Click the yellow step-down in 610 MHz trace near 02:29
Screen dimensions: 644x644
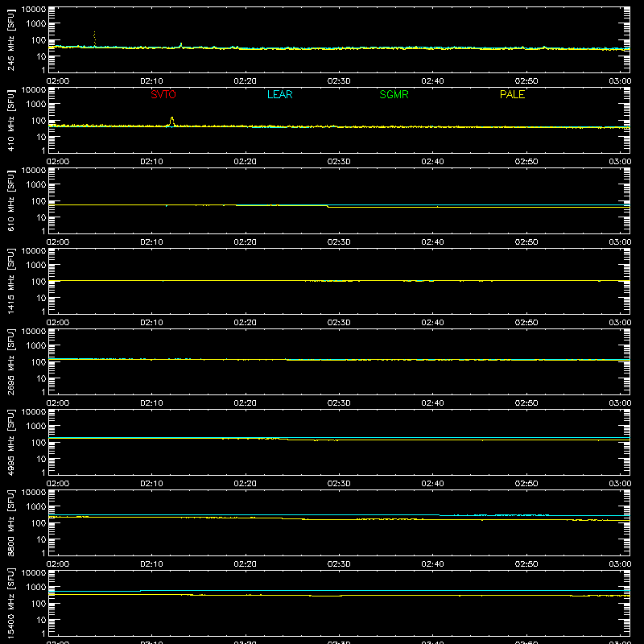pyautogui.click(x=328, y=206)
